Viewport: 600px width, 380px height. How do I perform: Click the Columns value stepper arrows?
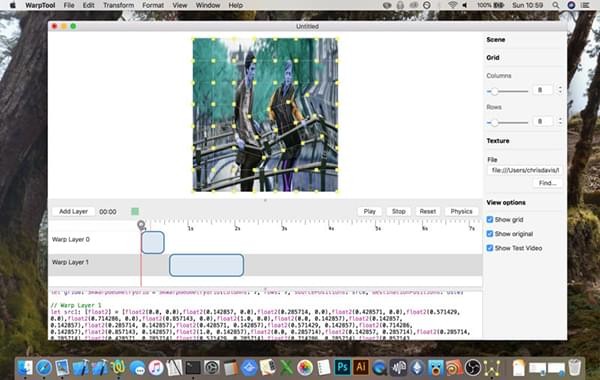click(x=560, y=90)
